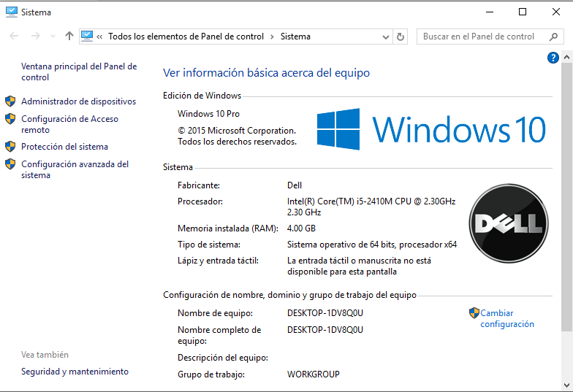Open Seguridad y mantenimiento link

[x=75, y=371]
